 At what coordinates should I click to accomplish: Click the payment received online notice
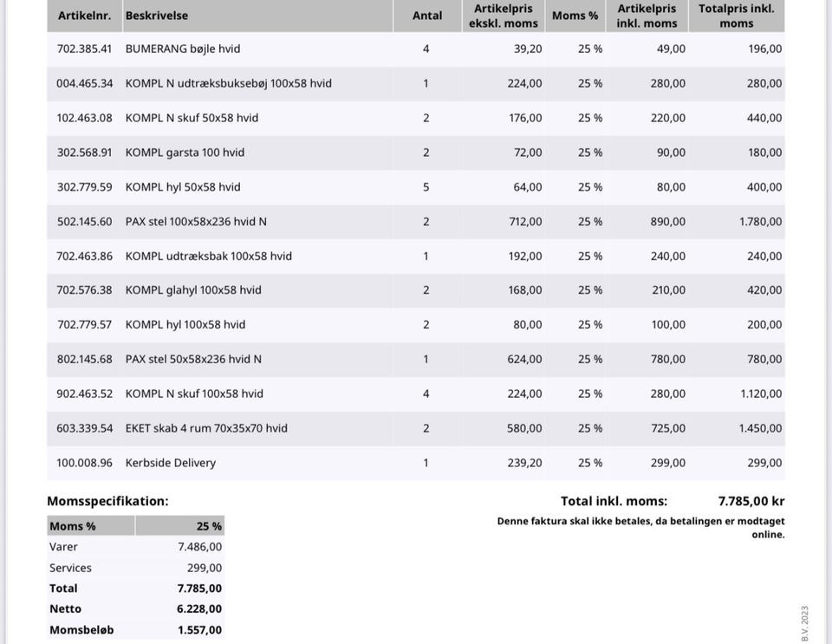[640, 528]
